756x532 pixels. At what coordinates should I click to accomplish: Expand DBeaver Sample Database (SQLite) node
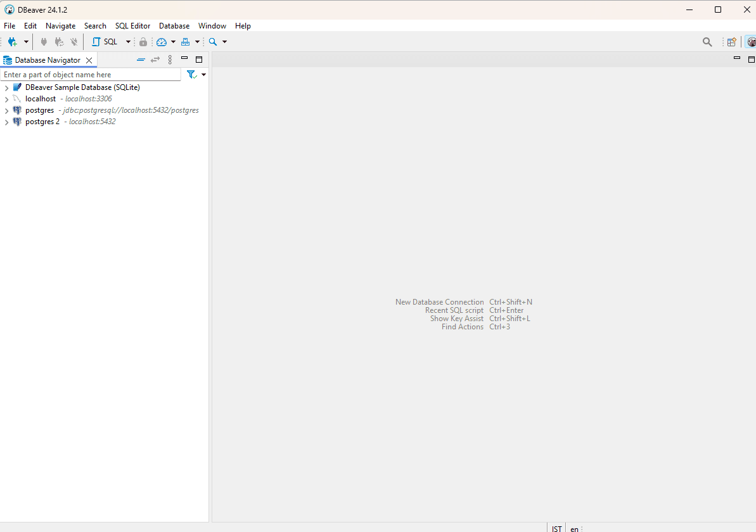point(6,87)
